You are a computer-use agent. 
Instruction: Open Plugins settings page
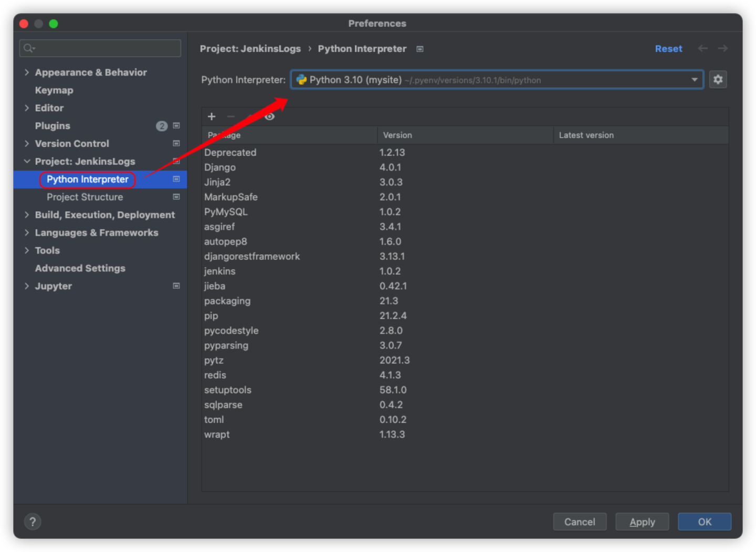(52, 126)
